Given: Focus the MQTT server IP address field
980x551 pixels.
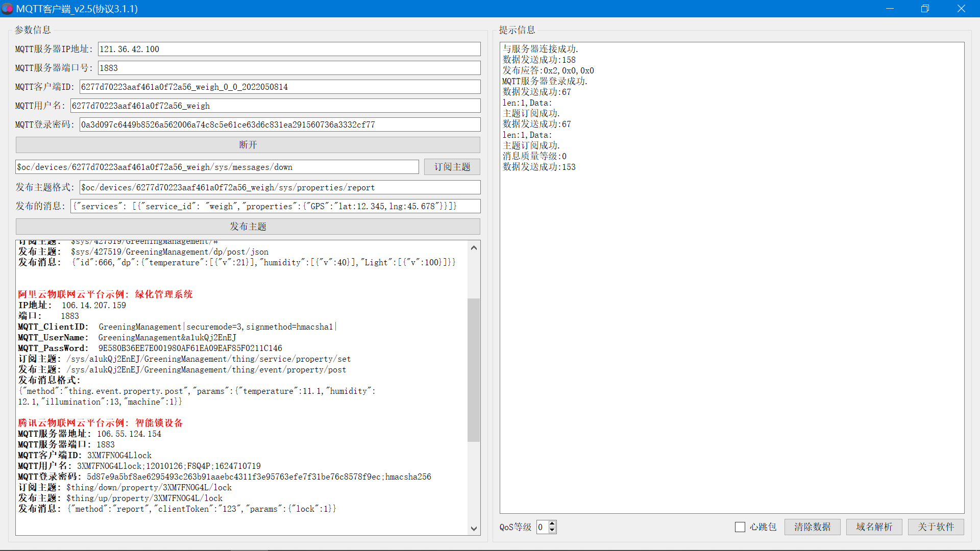Looking at the screenshot, I should pos(289,49).
